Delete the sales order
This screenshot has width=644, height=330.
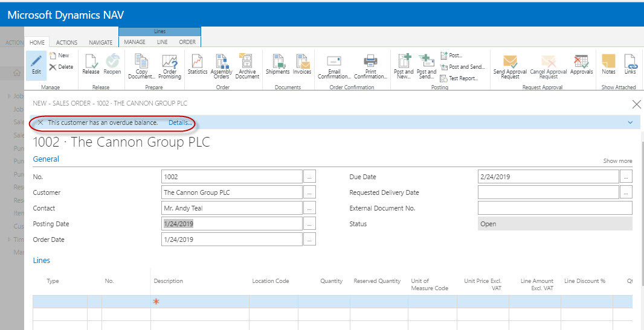pyautogui.click(x=61, y=67)
